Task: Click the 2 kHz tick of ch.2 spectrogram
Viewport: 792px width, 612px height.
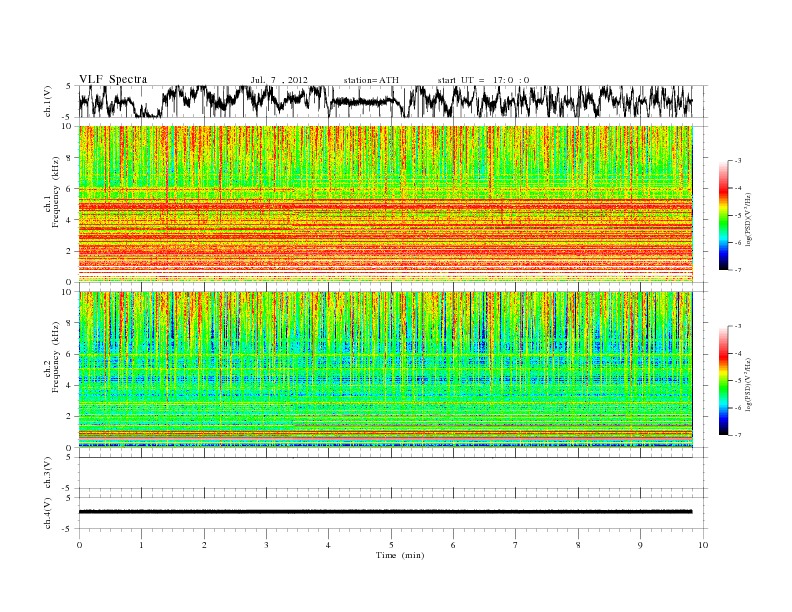Action: click(x=70, y=417)
